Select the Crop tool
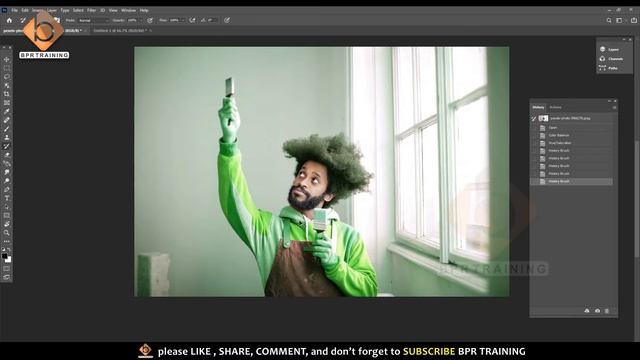 [7, 94]
